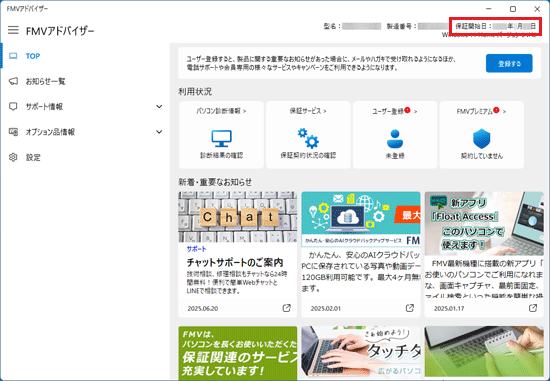This screenshot has width=550, height=381.
Task: Open external link icon on 2025.06.20 card
Action: (x=287, y=308)
